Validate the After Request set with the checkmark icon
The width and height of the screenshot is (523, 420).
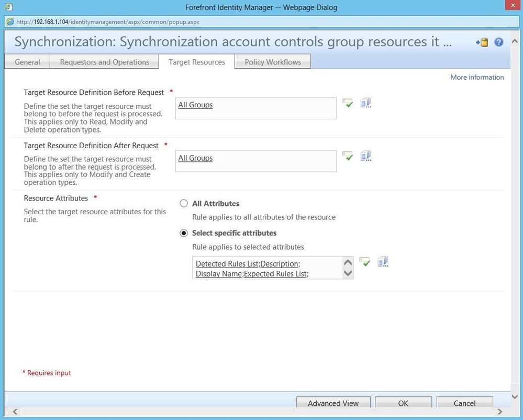coord(348,156)
